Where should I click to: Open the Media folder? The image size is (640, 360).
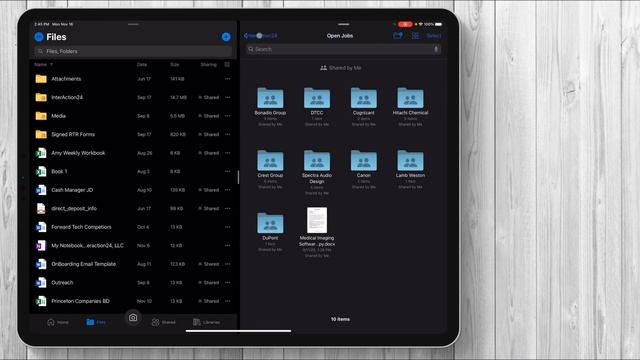point(58,116)
